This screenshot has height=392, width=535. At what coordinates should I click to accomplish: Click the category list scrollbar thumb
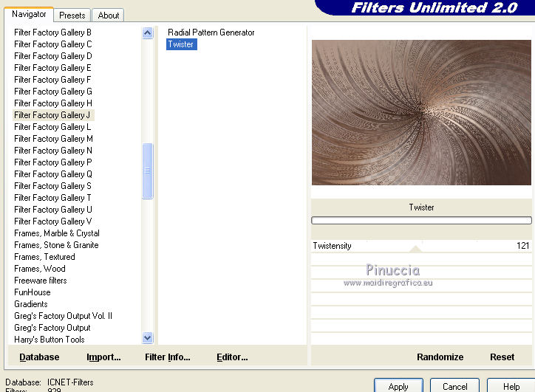pos(147,171)
